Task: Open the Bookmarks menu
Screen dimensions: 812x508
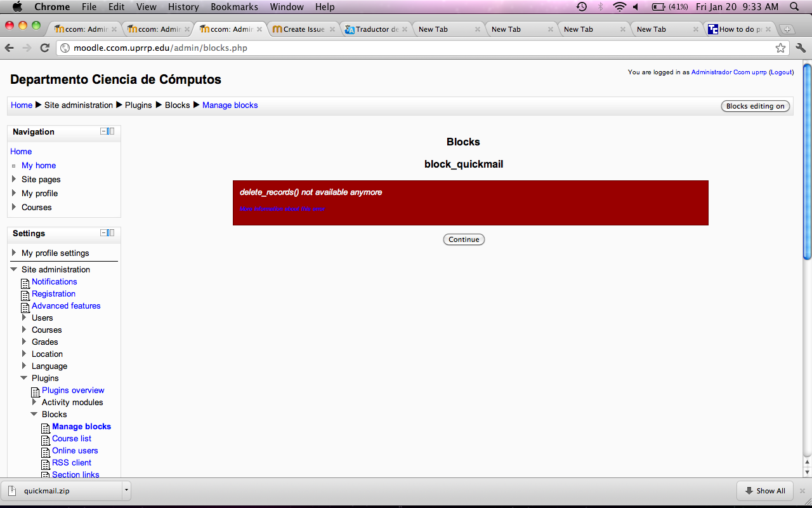Action: (x=235, y=7)
